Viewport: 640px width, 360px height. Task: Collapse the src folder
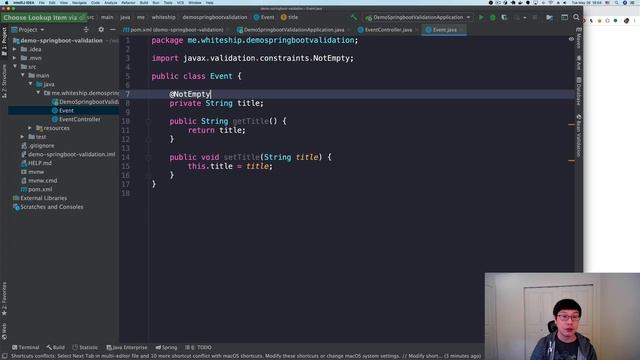coord(15,67)
